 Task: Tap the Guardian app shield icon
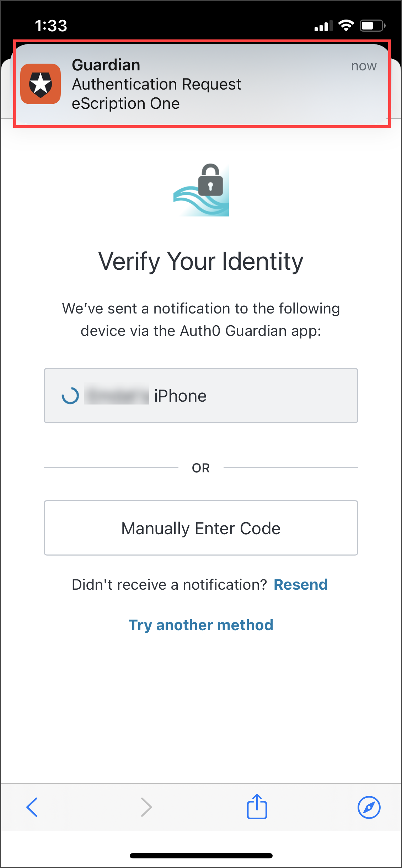click(41, 84)
